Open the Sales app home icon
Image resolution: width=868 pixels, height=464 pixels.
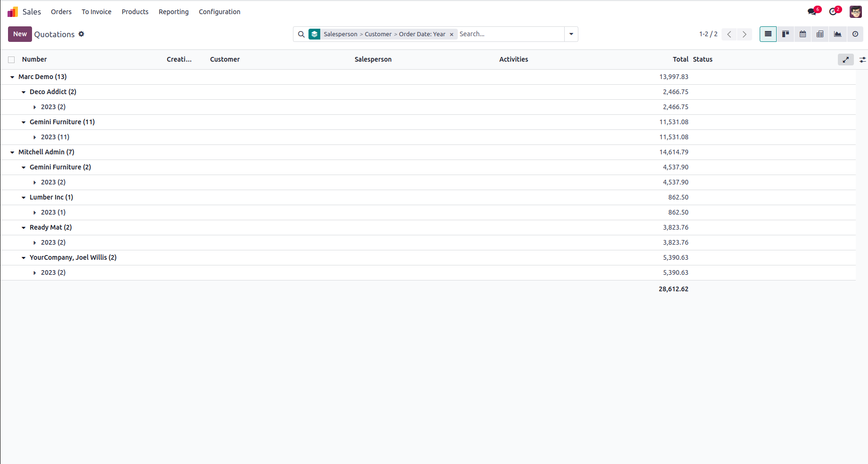pyautogui.click(x=13, y=12)
